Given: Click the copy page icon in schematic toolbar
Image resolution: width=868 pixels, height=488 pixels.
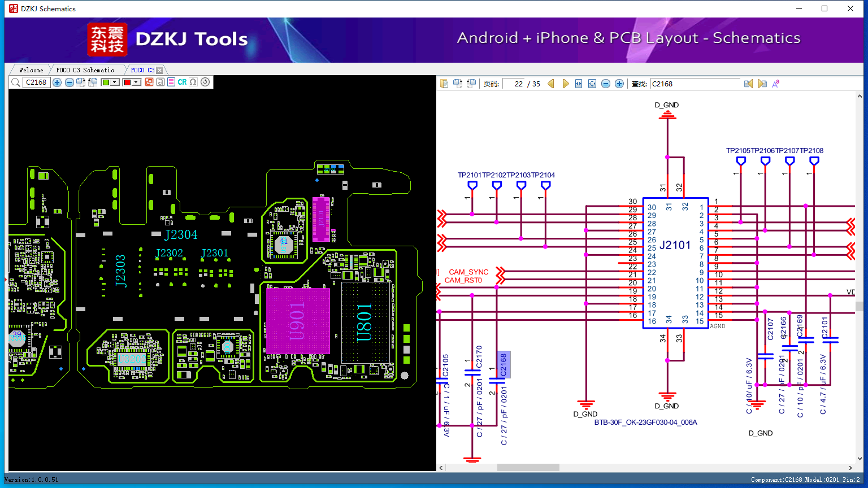Looking at the screenshot, I should pyautogui.click(x=444, y=84).
